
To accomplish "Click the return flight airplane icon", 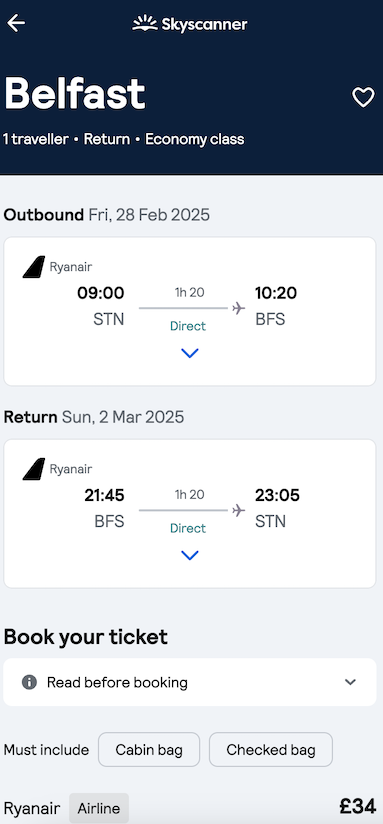I will click(x=239, y=510).
